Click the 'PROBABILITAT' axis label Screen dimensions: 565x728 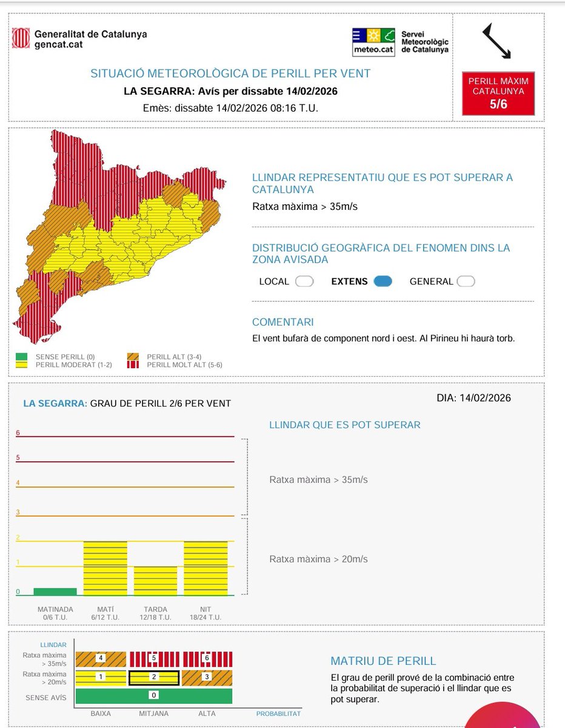click(x=278, y=714)
